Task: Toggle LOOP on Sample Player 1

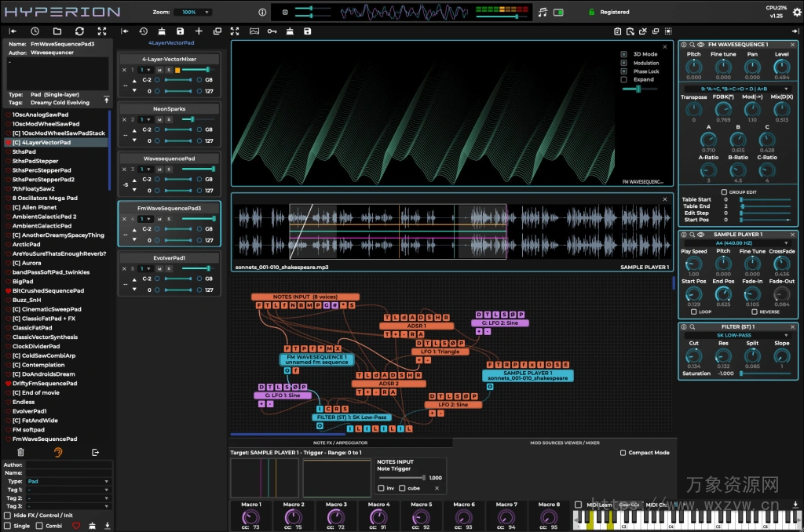Action: tap(696, 312)
